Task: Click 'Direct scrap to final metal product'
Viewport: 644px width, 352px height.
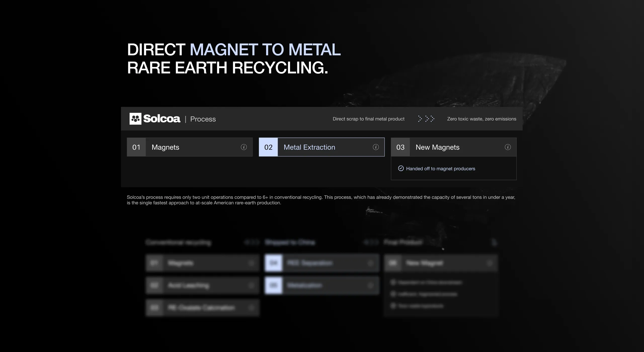Action: pyautogui.click(x=369, y=119)
